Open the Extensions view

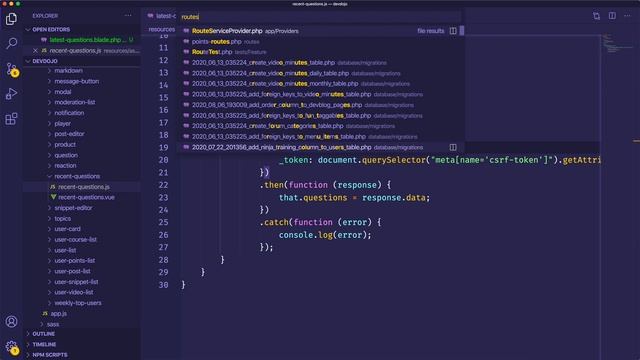11,119
